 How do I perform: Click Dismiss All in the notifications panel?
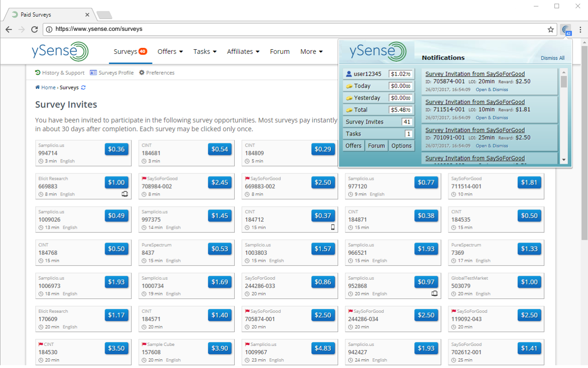coord(553,58)
